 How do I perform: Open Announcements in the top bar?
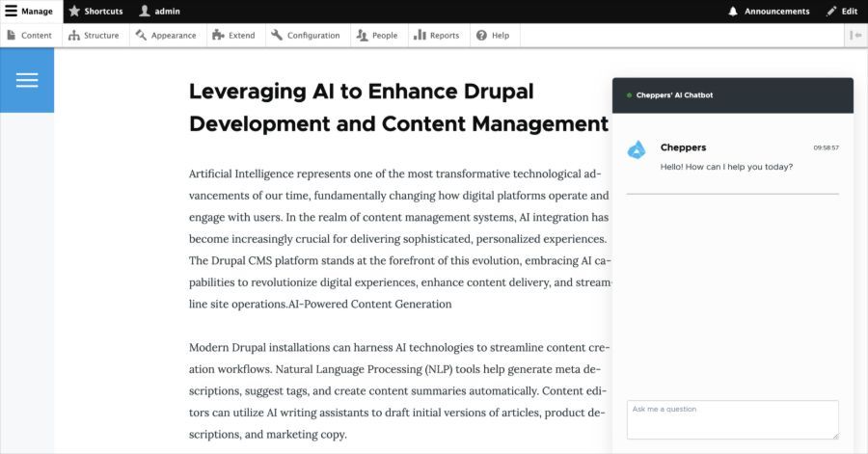[769, 11]
